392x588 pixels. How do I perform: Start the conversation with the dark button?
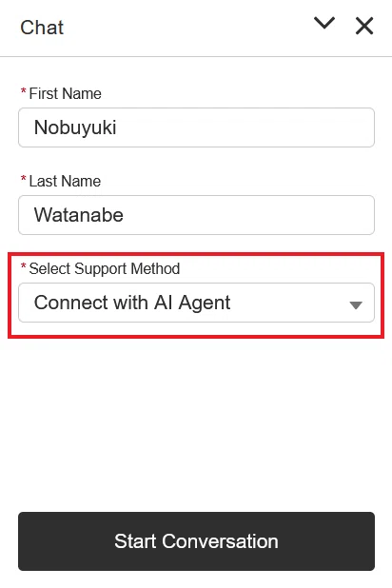tap(196, 541)
